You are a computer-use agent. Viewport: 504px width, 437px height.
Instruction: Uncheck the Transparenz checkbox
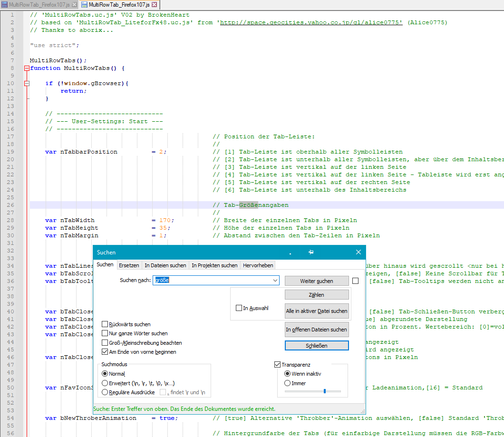(x=278, y=365)
